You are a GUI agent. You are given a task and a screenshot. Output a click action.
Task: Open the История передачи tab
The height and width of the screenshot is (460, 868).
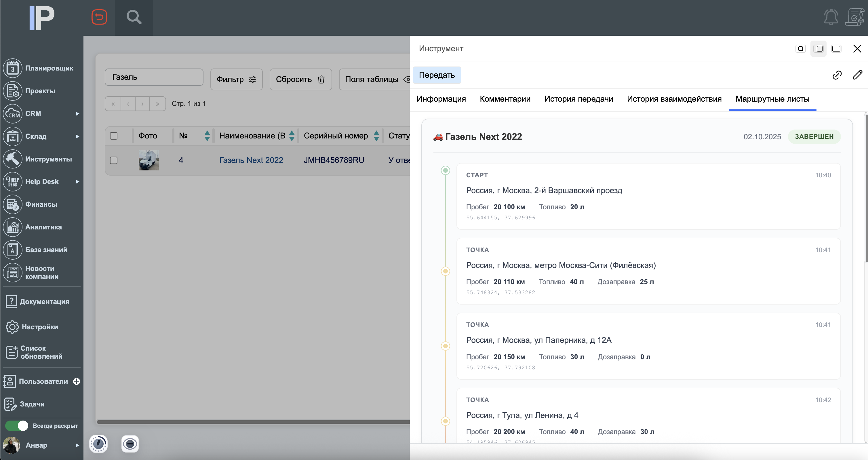(x=578, y=99)
